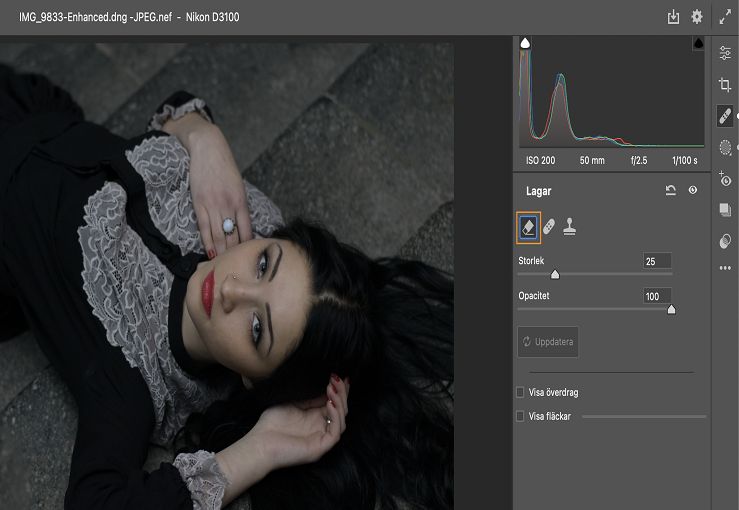739x510 pixels.
Task: Open the Masking dotted circle icon
Action: pyautogui.click(x=725, y=148)
